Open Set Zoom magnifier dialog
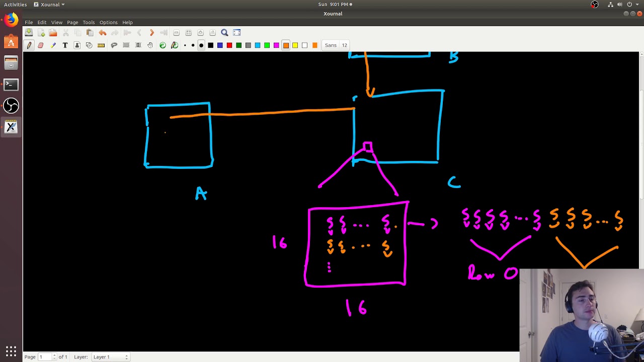 (x=224, y=33)
